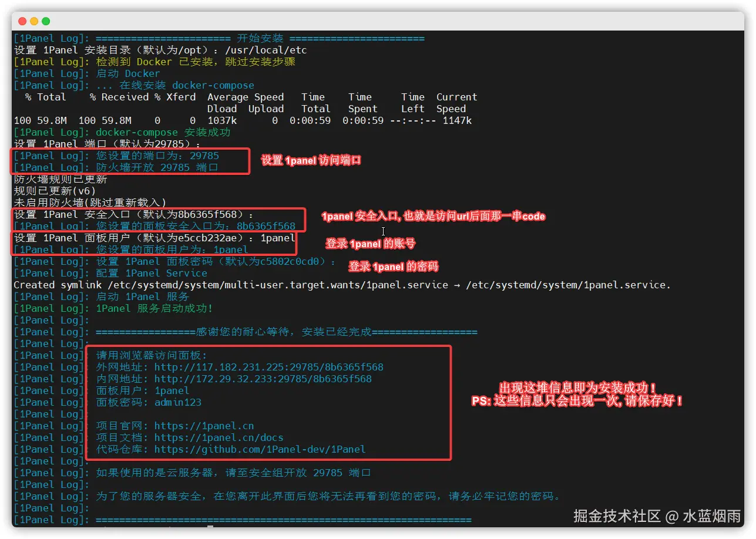Click the line '请用浏览器访问面板:'

tap(151, 355)
